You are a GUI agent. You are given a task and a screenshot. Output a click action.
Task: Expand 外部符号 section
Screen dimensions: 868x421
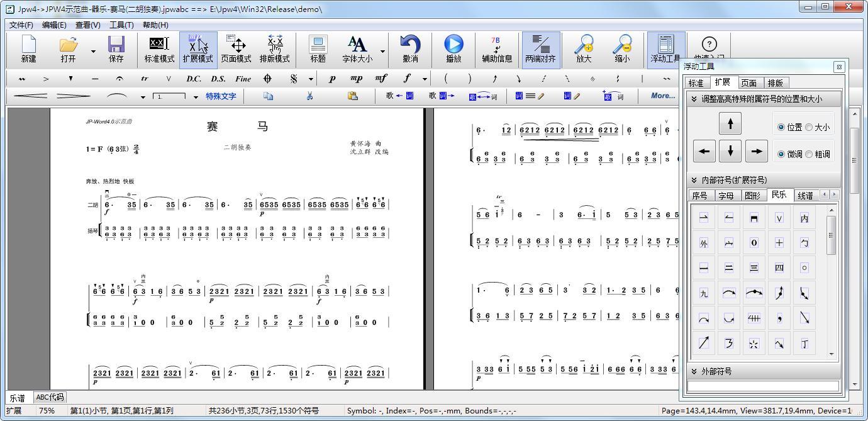[764, 371]
